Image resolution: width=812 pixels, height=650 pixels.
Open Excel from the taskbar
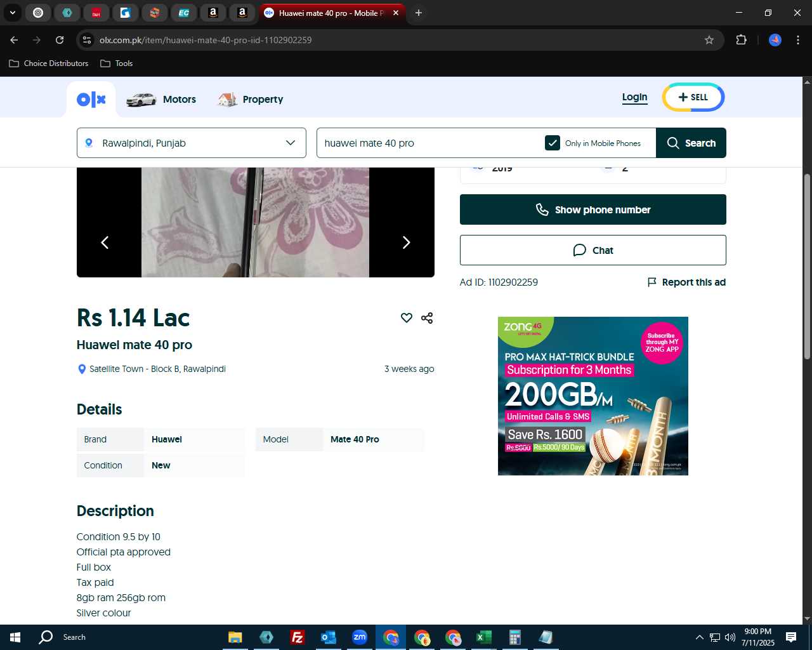483,637
